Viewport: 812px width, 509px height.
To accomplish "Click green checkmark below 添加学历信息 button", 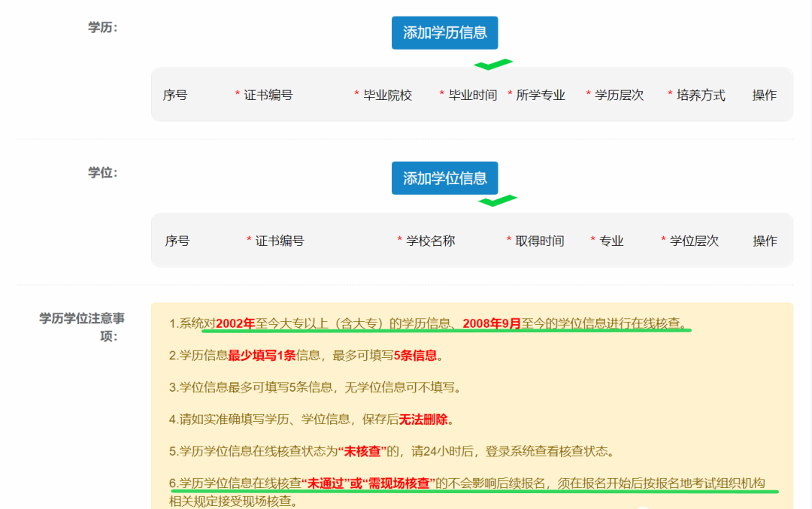I will pyautogui.click(x=492, y=65).
